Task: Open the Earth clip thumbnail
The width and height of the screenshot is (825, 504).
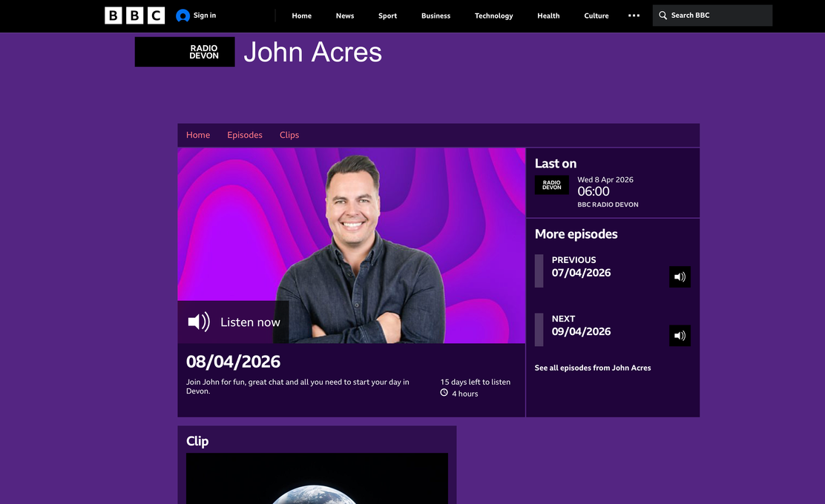Action: (x=317, y=478)
